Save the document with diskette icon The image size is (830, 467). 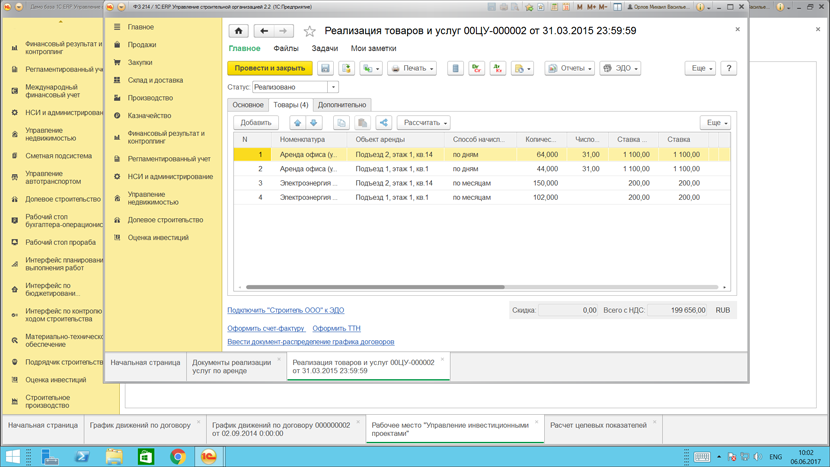click(x=325, y=68)
